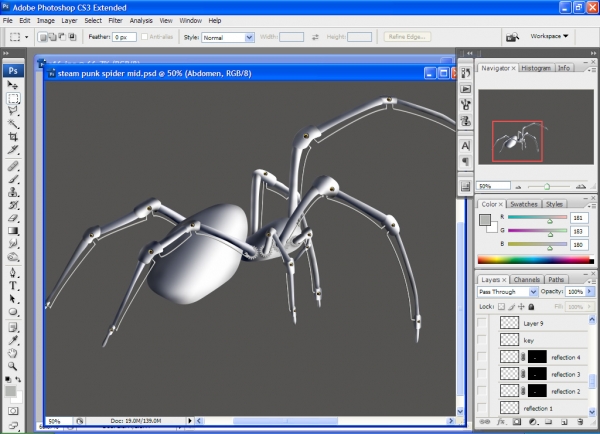Image resolution: width=600 pixels, height=434 pixels.
Task: Open the Layers panel options menu
Action: [x=592, y=281]
